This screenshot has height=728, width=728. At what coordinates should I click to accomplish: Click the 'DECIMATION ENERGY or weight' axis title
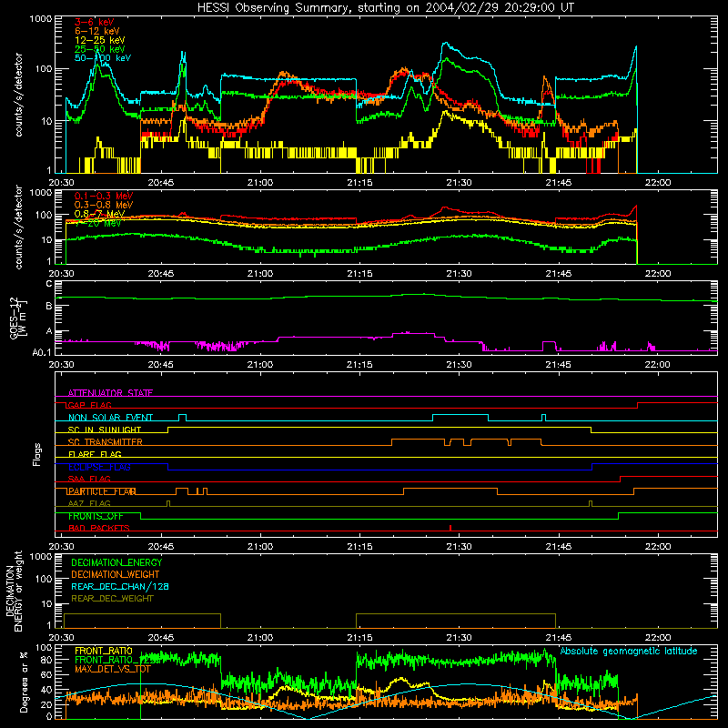14,591
